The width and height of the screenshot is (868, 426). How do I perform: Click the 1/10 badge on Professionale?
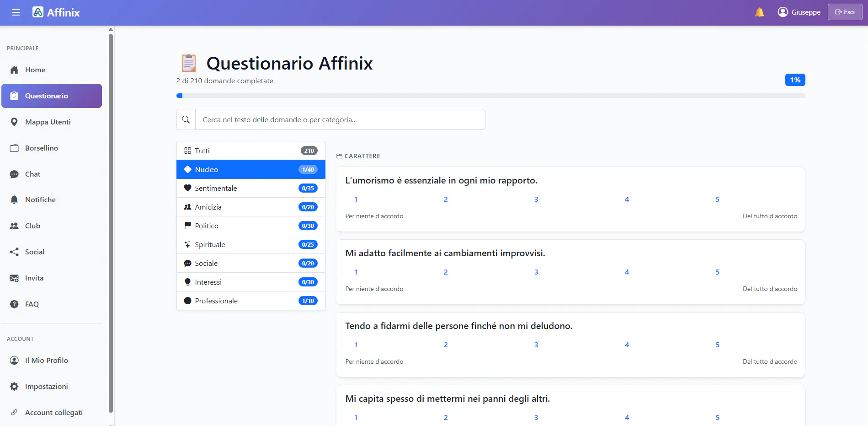coord(308,301)
